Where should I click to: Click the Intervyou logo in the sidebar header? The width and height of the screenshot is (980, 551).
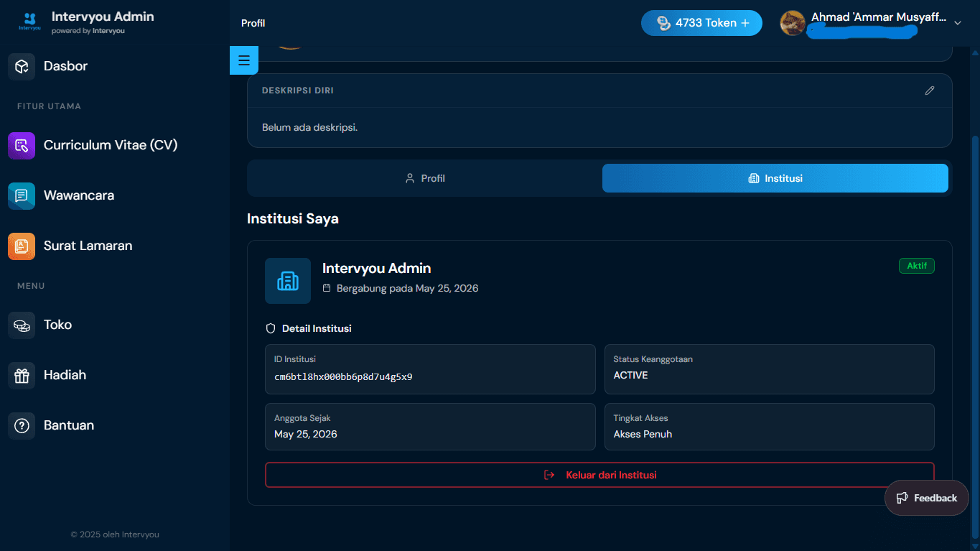point(29,22)
